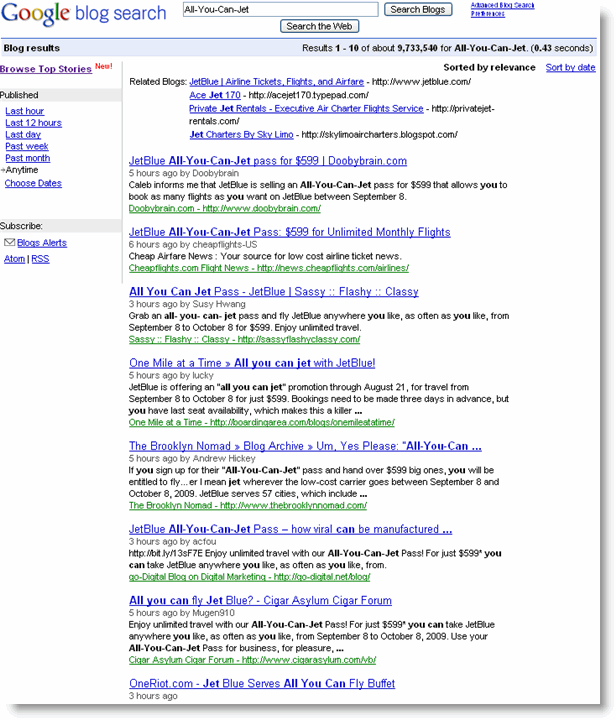Sort results by date
616x720 pixels.
570,68
